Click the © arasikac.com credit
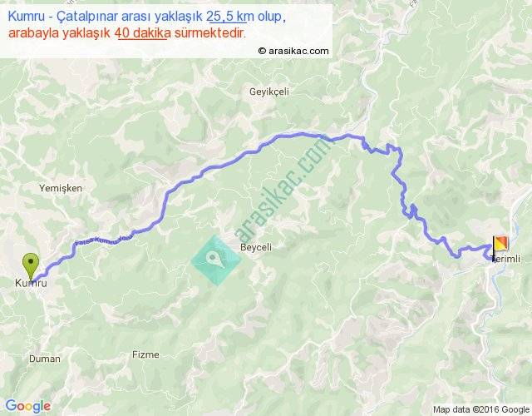 click(293, 51)
